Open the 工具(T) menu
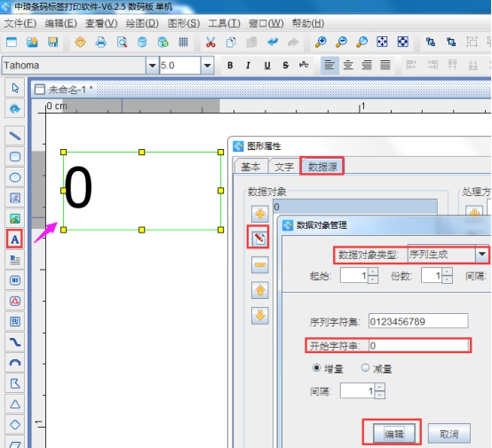 click(x=224, y=24)
